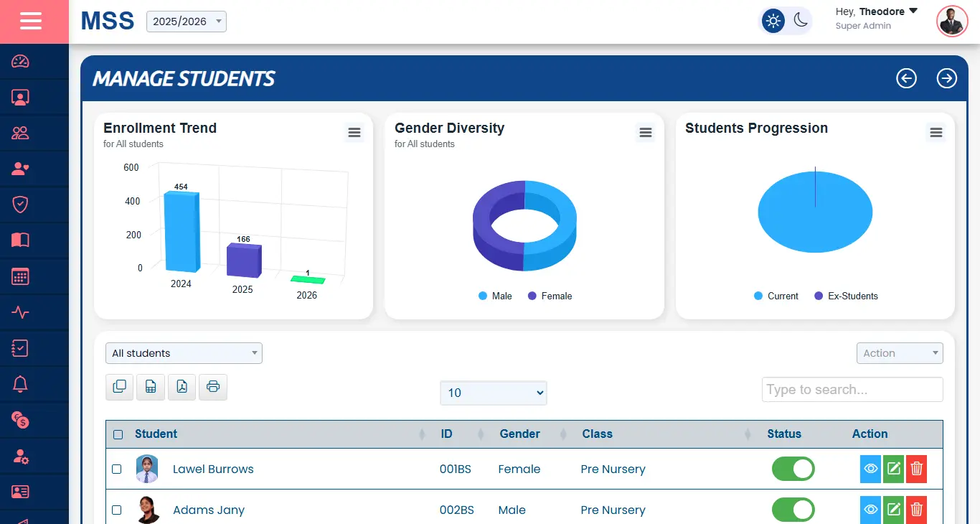Open the All students filter dropdown
Viewport: 980px width, 524px height.
click(x=183, y=353)
